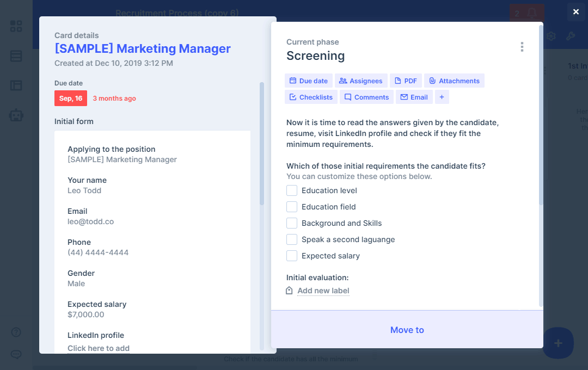Click Add new label link
The height and width of the screenshot is (370, 588).
(323, 291)
